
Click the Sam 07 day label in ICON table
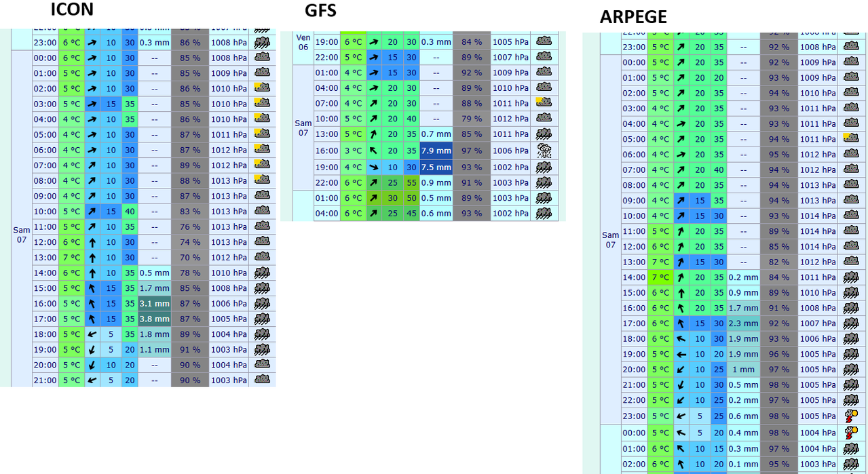point(22,235)
